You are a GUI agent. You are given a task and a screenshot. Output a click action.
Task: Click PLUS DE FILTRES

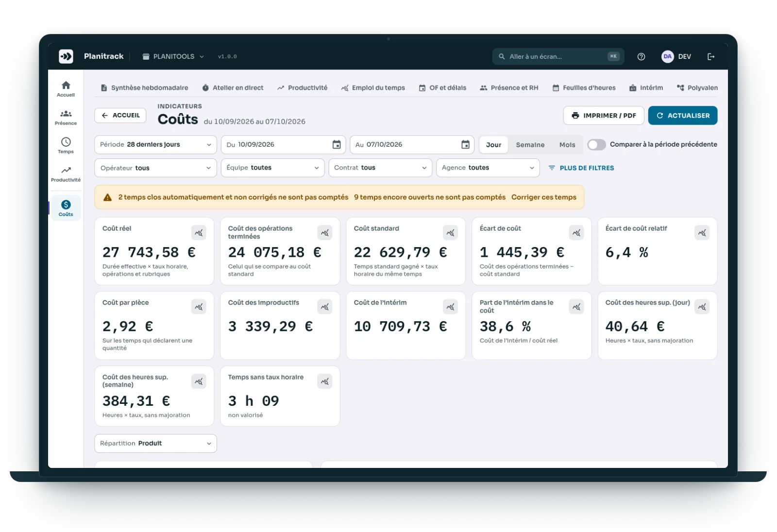(x=581, y=168)
